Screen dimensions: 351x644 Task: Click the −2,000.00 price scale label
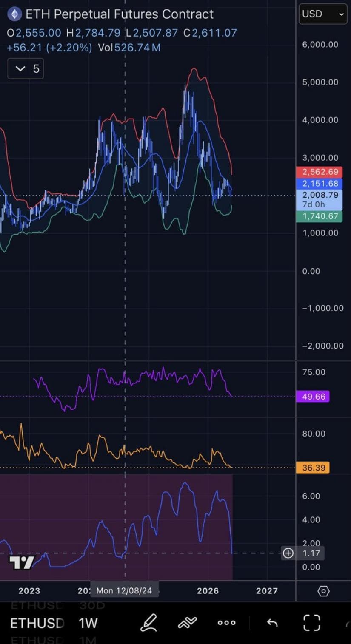point(323,346)
